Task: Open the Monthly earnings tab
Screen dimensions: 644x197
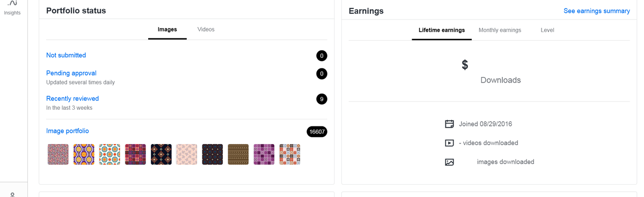Action: (500, 30)
